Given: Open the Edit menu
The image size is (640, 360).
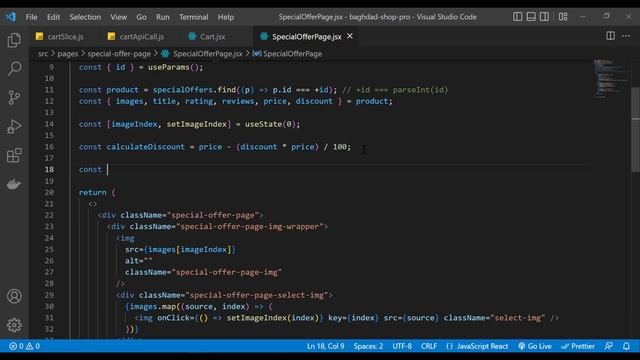Looking at the screenshot, I should click(x=53, y=17).
